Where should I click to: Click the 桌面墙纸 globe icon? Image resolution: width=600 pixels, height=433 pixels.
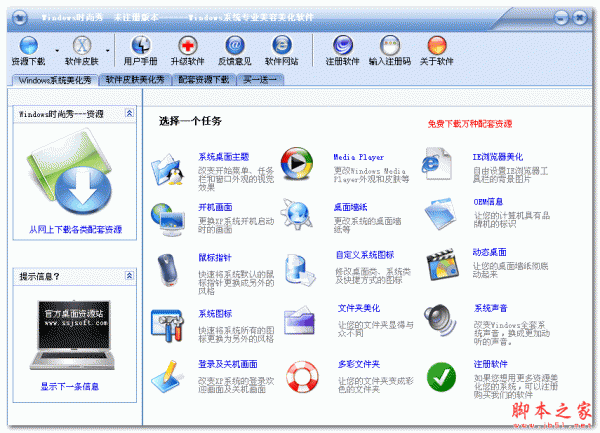click(x=297, y=214)
